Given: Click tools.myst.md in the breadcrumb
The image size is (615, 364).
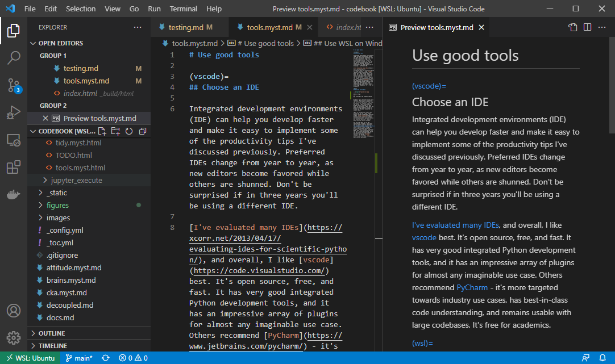Looking at the screenshot, I should 190,43.
